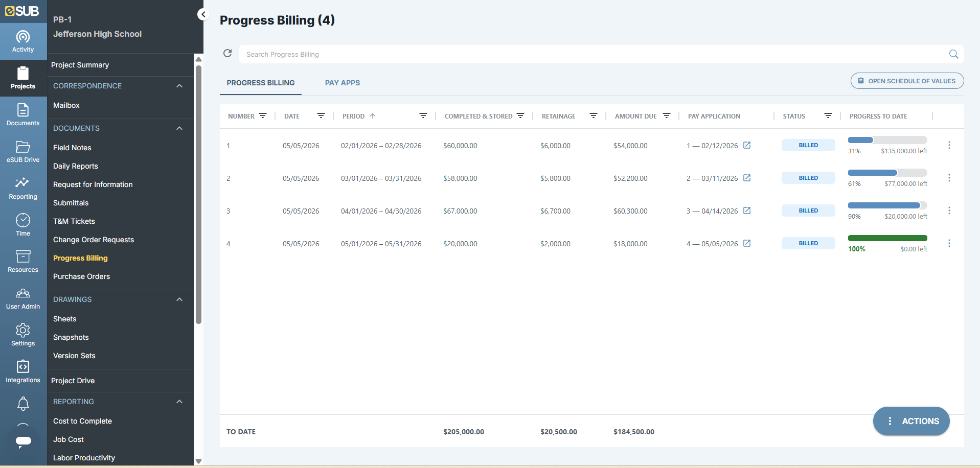Open the Documents sidebar icon
This screenshot has height=468, width=980.
click(x=23, y=115)
